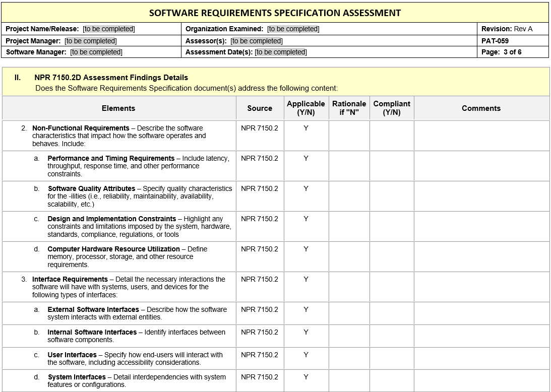The width and height of the screenshot is (551, 392).
Task: Click Comments cell for System Interfaces row
Action: point(481,380)
